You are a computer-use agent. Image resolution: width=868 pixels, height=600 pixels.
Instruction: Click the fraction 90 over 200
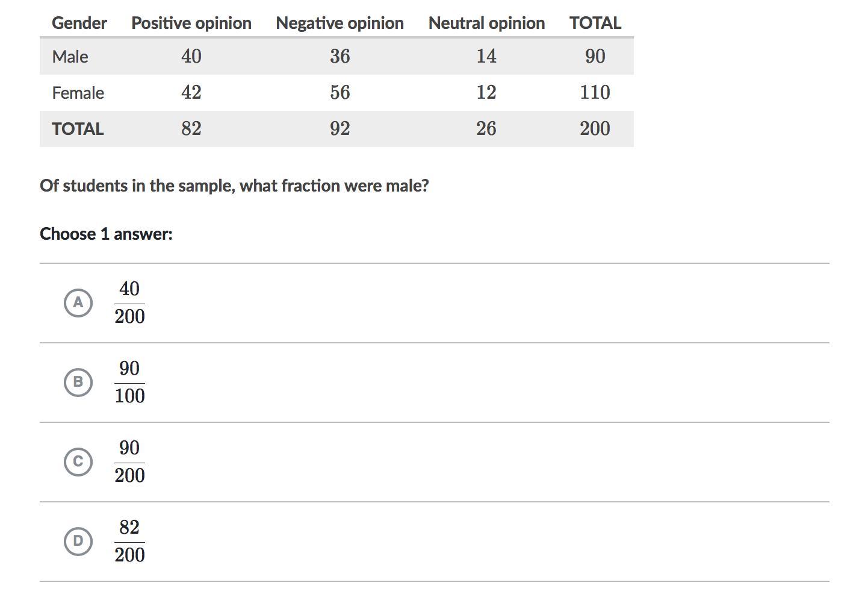tap(129, 461)
